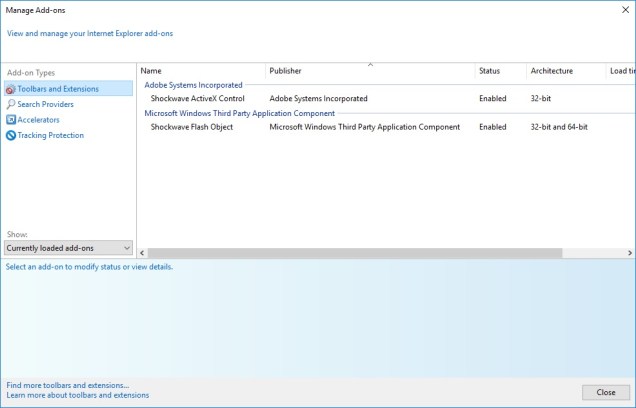The height and width of the screenshot is (408, 636).
Task: Click the Tracking Protection icon
Action: [x=10, y=135]
